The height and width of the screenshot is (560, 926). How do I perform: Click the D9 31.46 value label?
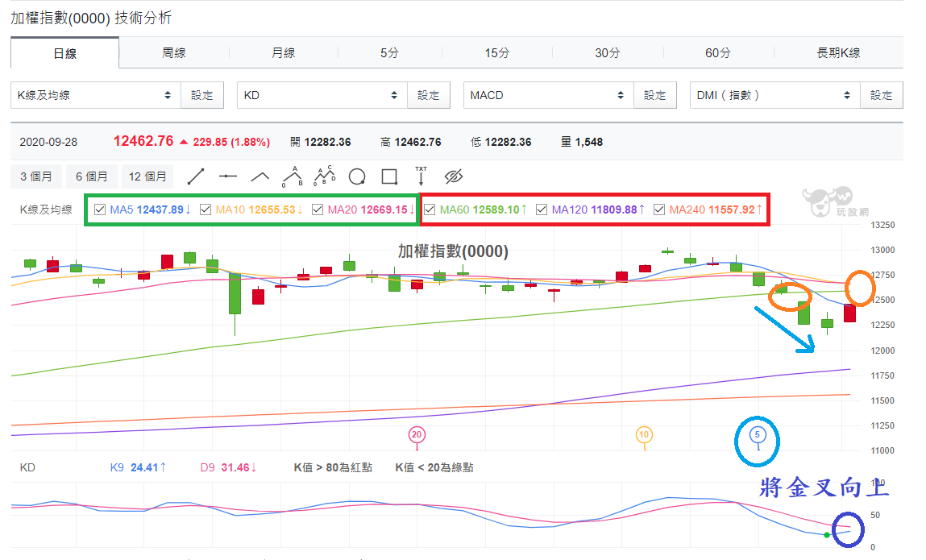pos(229,467)
